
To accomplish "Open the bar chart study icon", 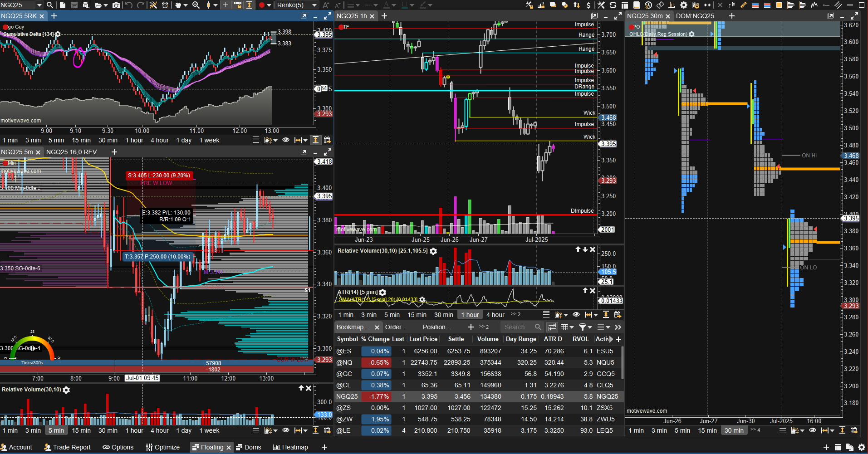I will click(672, 5).
